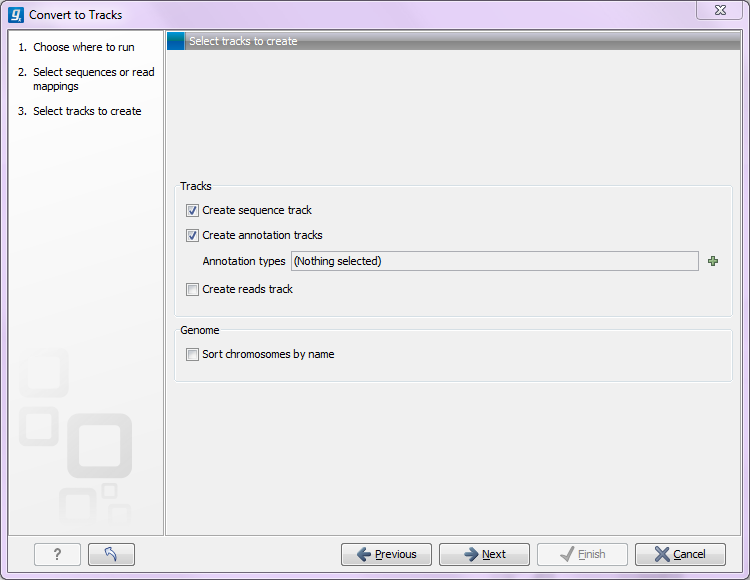Enable Create reads track
The image size is (750, 580).
(192, 290)
